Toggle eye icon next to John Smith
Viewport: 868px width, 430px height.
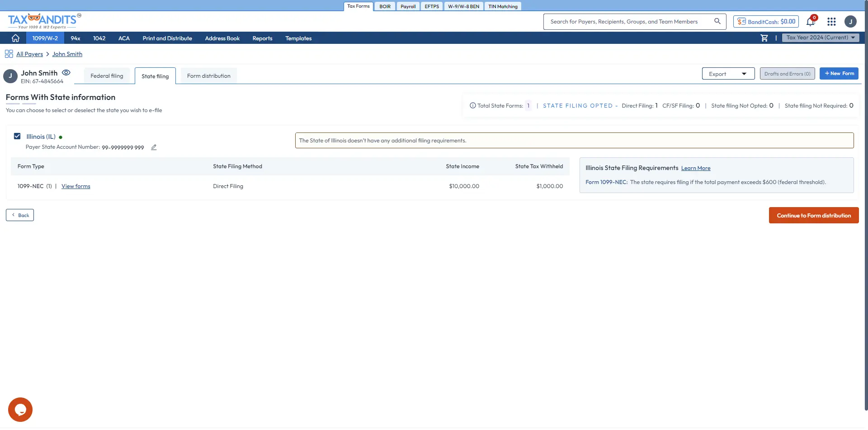(66, 73)
